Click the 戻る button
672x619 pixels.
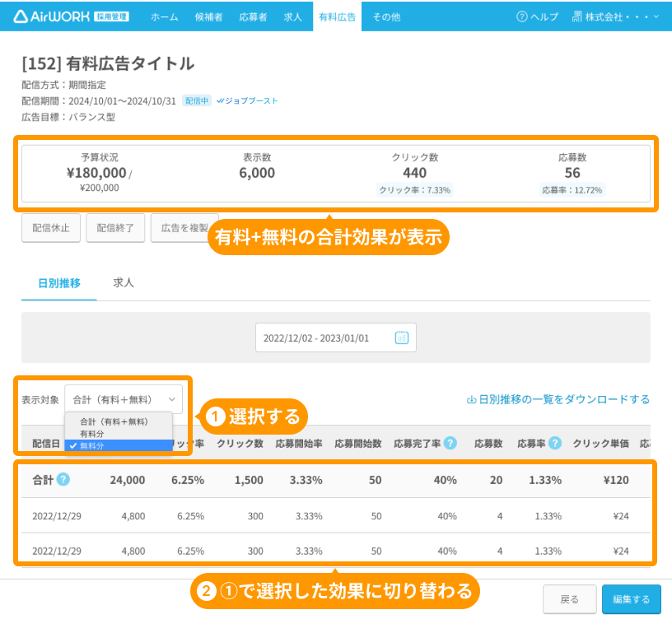[x=570, y=599]
